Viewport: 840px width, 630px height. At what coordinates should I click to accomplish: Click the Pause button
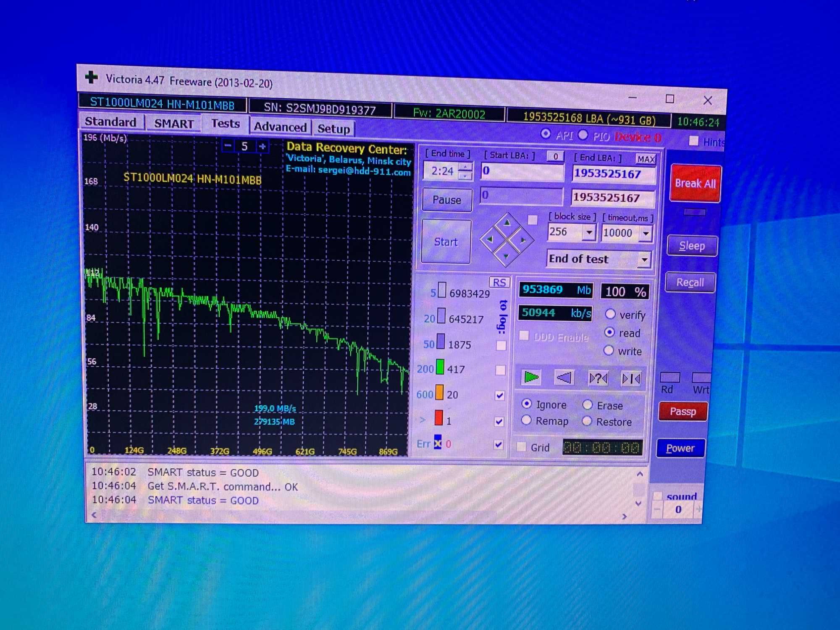click(447, 200)
